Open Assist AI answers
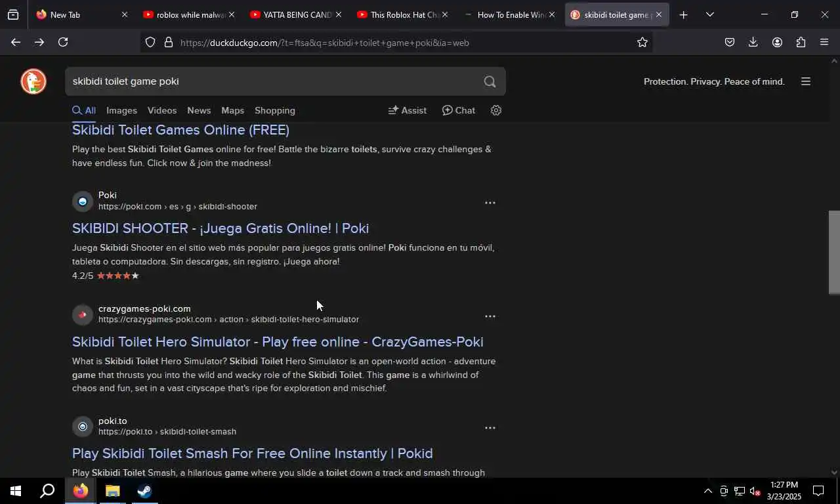This screenshot has height=504, width=840. [x=407, y=110]
